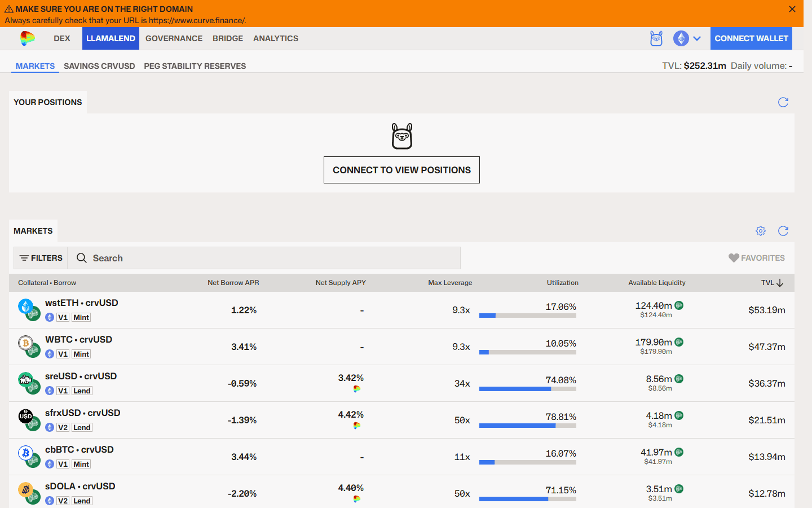Viewport: 812px width, 508px height.
Task: Click the wstETH collateral token icon
Action: coord(25,306)
